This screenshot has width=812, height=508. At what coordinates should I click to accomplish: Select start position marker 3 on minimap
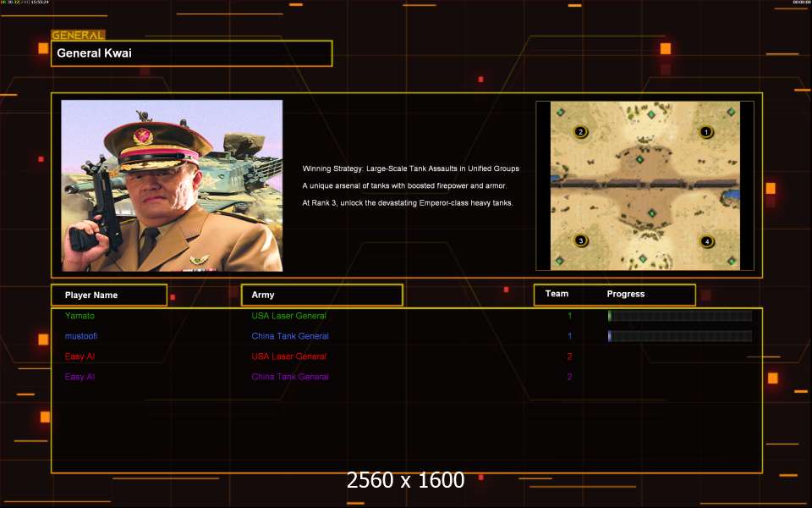pos(581,240)
